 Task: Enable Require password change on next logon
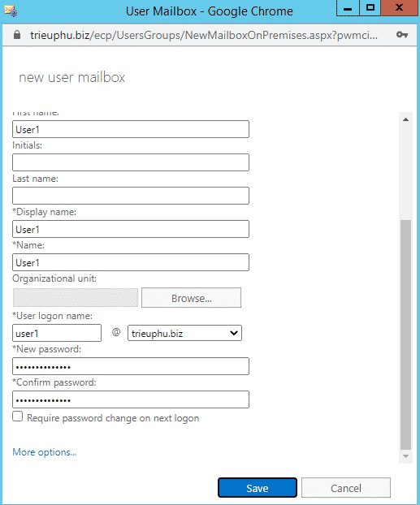[18, 417]
